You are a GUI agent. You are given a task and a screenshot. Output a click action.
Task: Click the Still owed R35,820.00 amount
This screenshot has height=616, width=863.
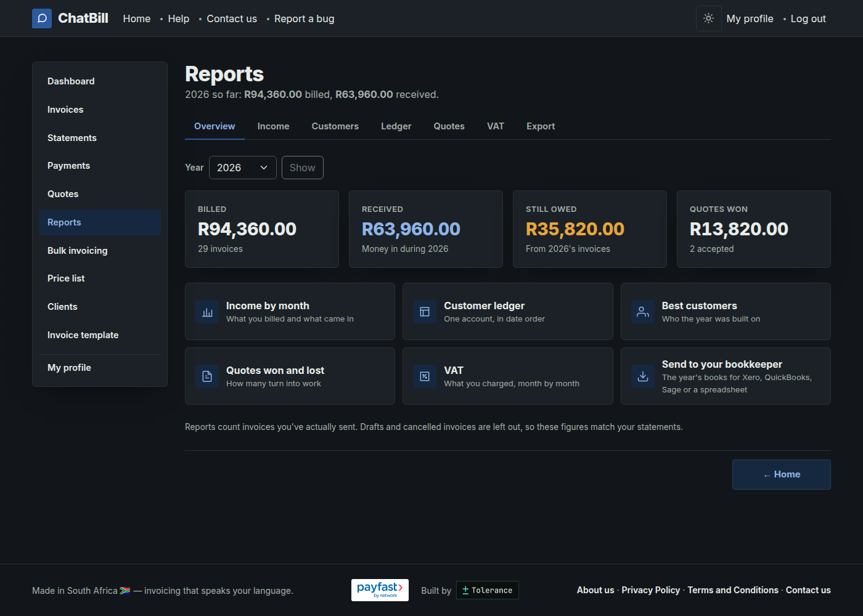[575, 229]
